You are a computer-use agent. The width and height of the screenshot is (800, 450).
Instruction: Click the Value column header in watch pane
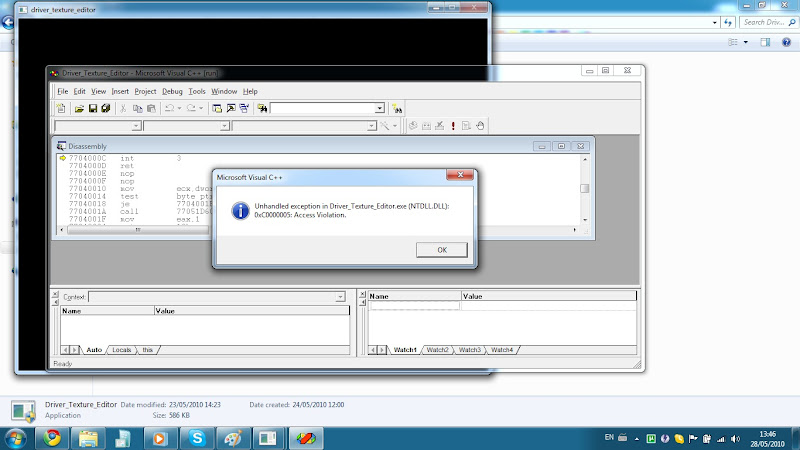pyautogui.click(x=548, y=296)
